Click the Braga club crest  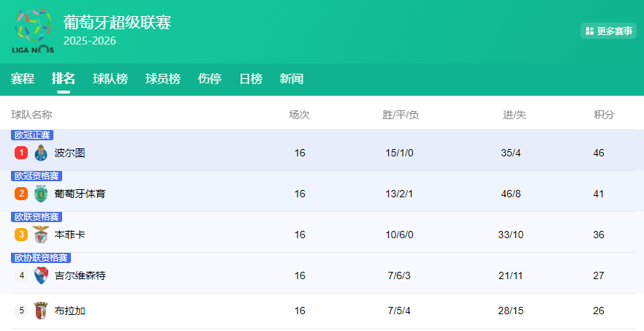tap(41, 311)
